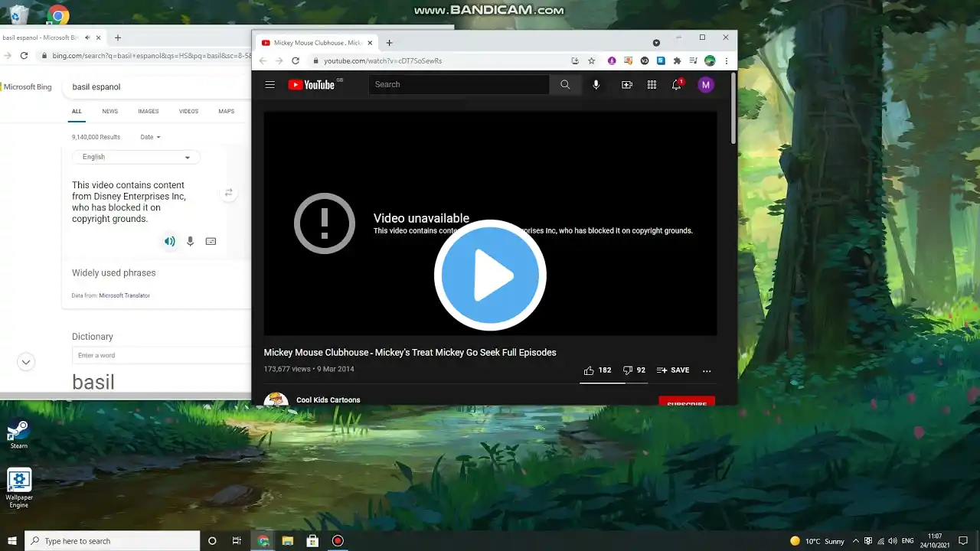Click the YouTube page vertical scrollbar
Screen dimensions: 980x551
(x=733, y=109)
